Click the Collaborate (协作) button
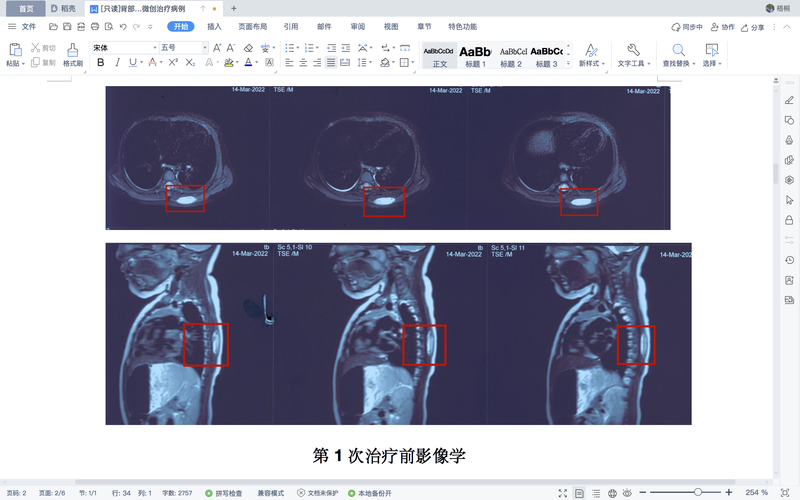The width and height of the screenshot is (800, 500). pos(722,27)
